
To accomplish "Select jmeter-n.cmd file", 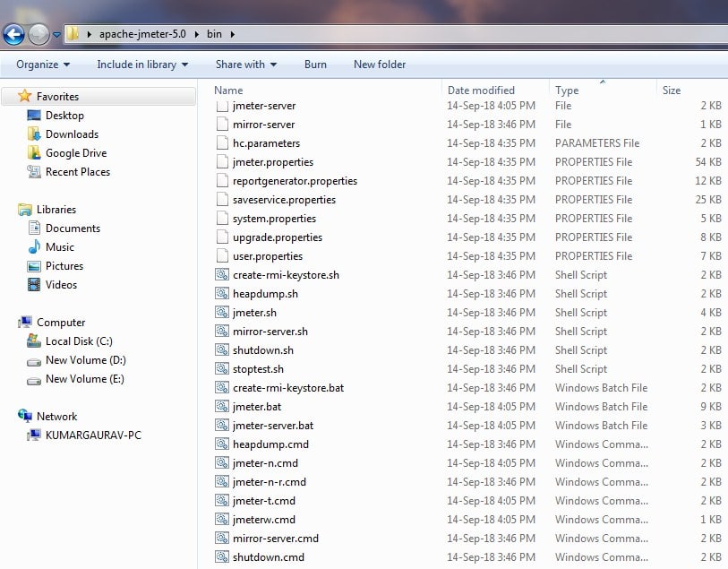I will pyautogui.click(x=265, y=463).
